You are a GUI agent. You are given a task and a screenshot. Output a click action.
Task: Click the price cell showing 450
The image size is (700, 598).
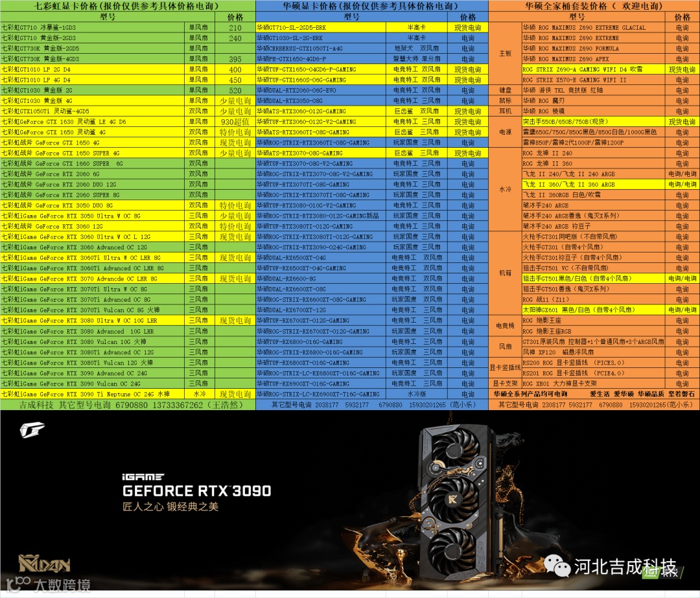[235, 80]
